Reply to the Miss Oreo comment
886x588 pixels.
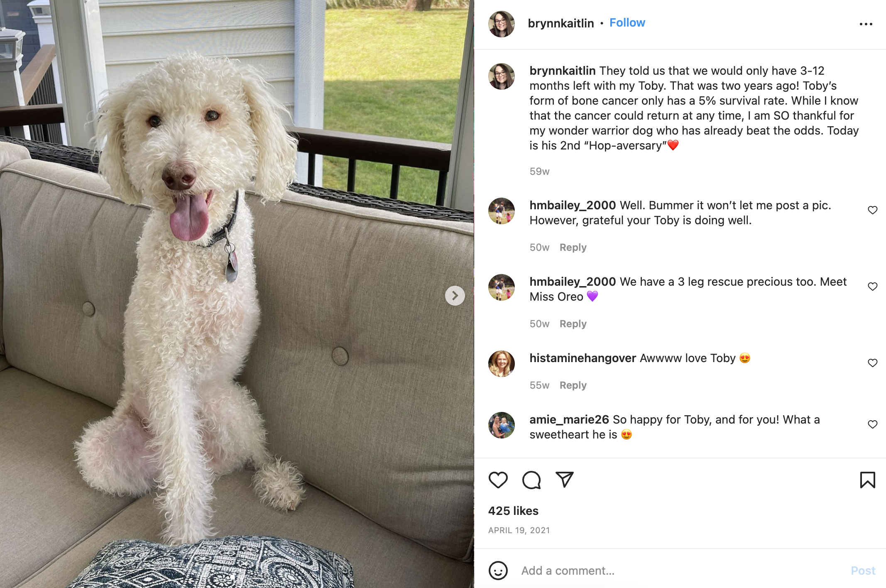[573, 324]
